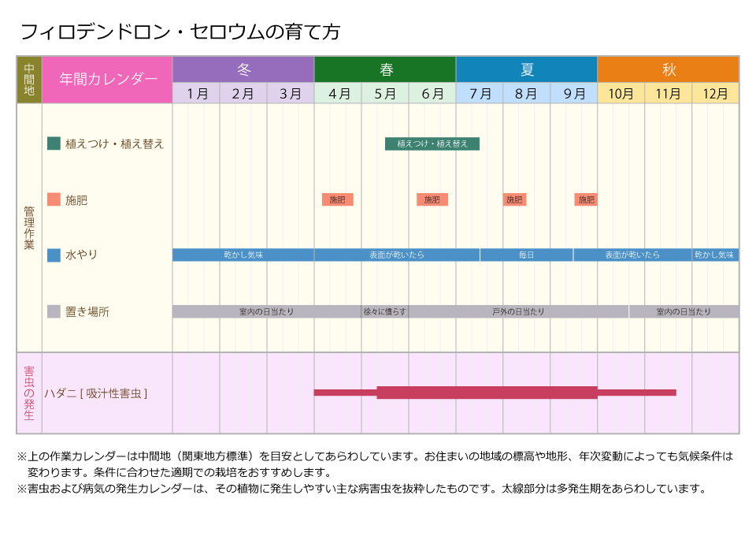Select the 冬 season header
The width and height of the screenshot is (756, 536).
point(243,69)
